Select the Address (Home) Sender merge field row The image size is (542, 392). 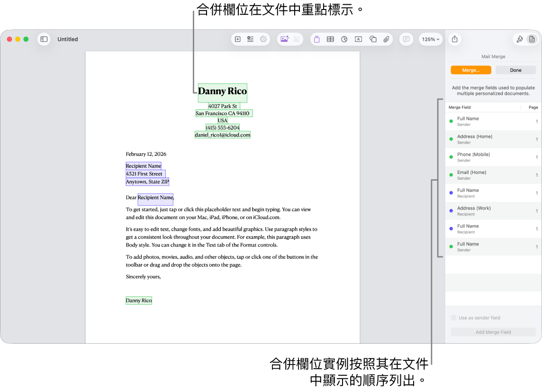(493, 139)
